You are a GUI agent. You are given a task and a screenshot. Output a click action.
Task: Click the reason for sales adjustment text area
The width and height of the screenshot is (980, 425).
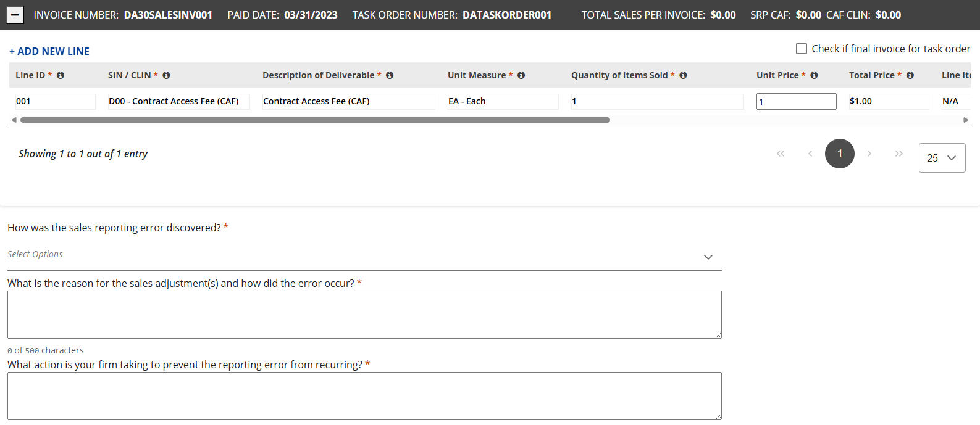pos(364,315)
